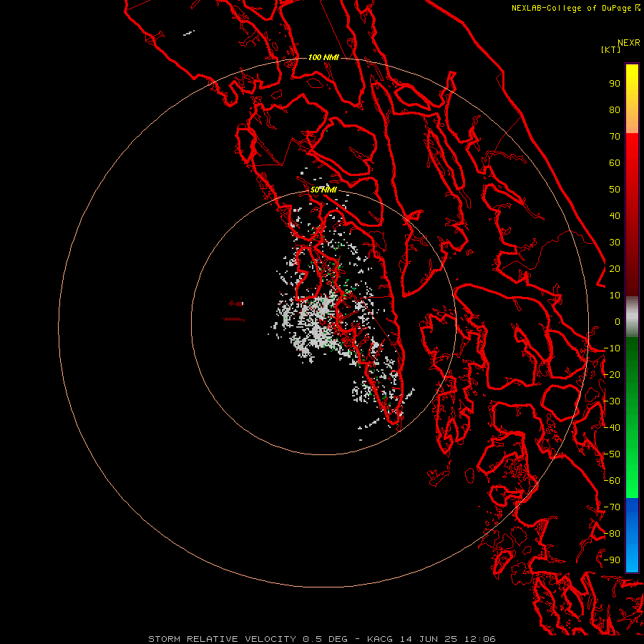Click the "-30" label on the velocity scale
The width and height of the screenshot is (644, 644).
point(612,401)
